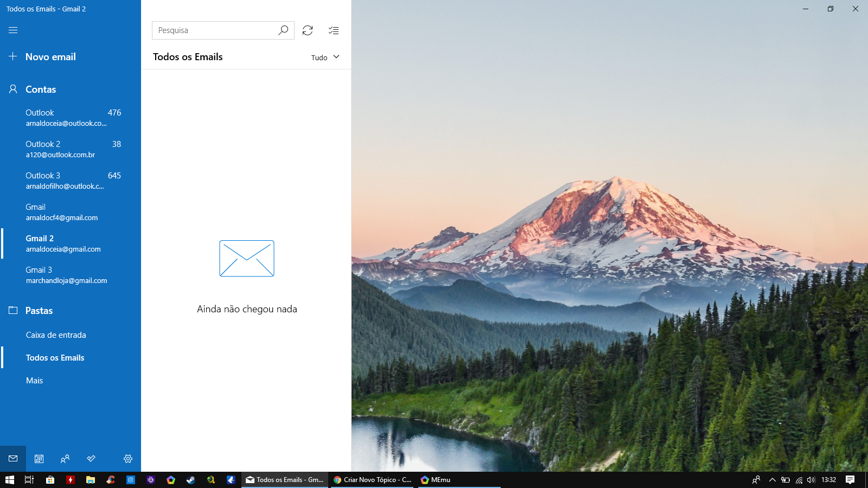Viewport: 868px width, 488px height.
Task: Open the Wi-Fi network icon
Action: click(799, 480)
